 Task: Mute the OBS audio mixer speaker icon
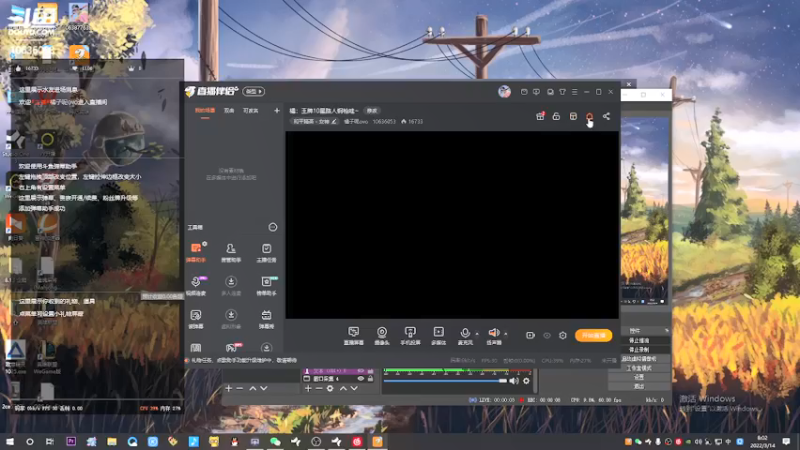[x=514, y=381]
